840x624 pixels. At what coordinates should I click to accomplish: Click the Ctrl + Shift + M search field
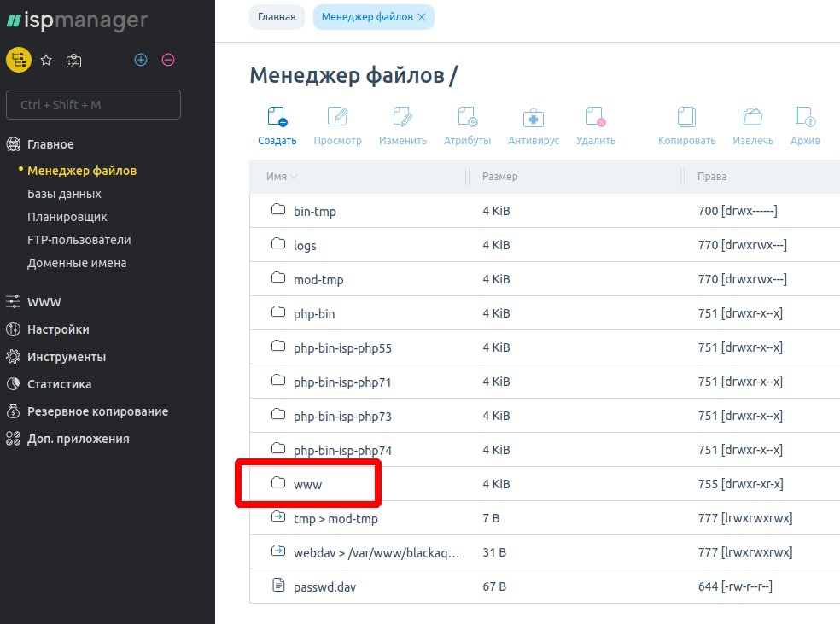click(93, 105)
